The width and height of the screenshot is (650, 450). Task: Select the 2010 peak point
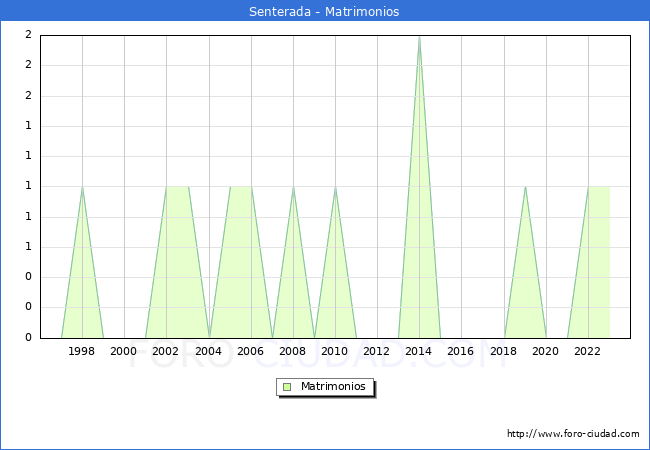click(x=335, y=187)
